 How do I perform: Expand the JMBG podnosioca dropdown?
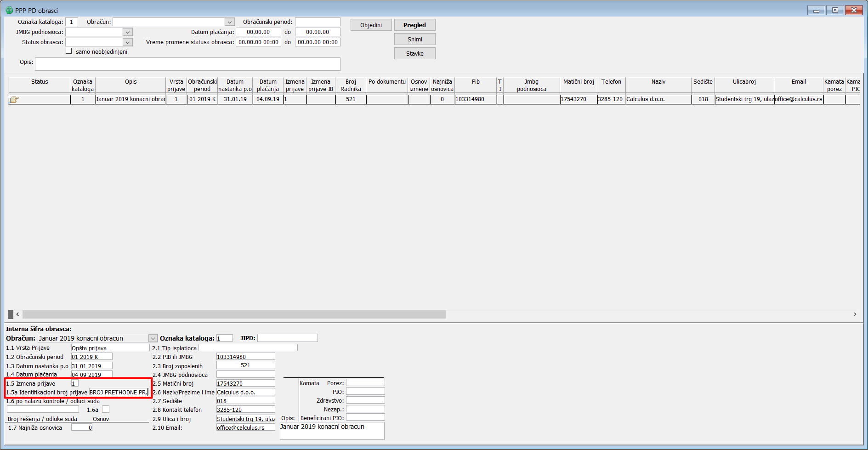[128, 32]
